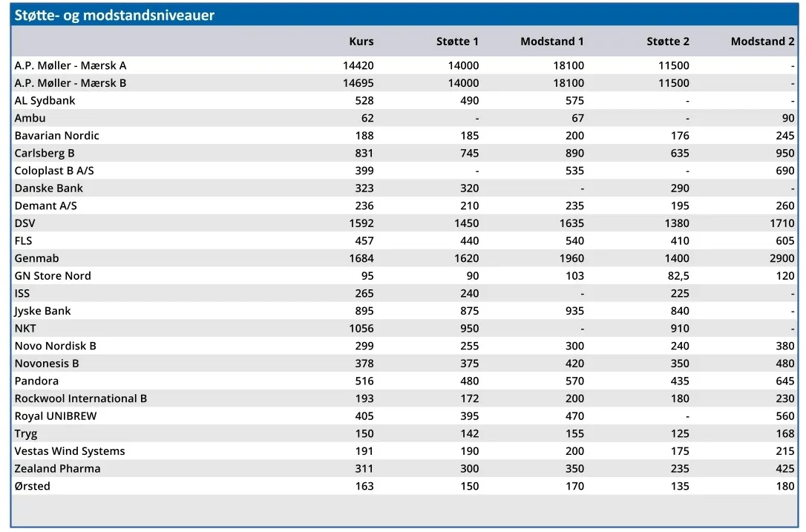
Task: Select the AL Sydbank row name
Action: tap(45, 101)
